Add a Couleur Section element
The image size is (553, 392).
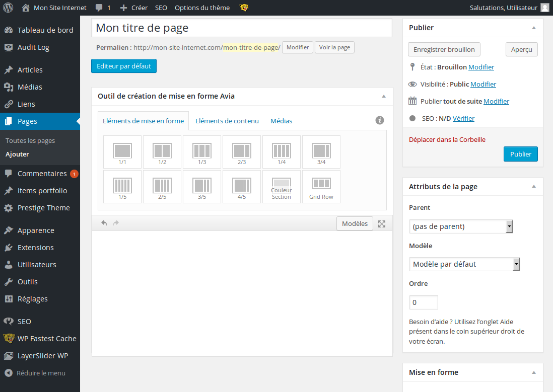281,186
